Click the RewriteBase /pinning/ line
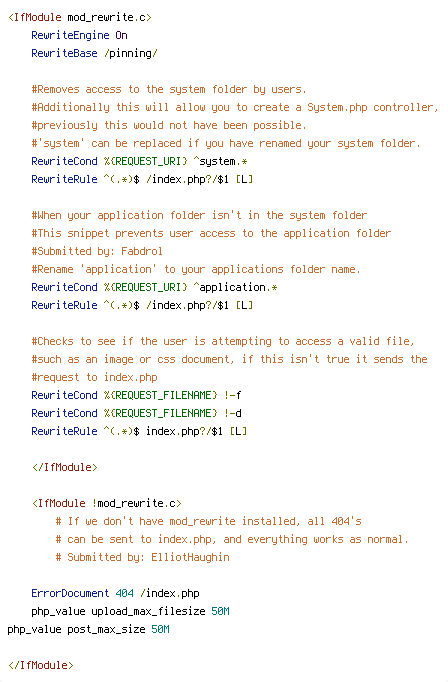Screen dimensions: 448x682 (x=94, y=53)
